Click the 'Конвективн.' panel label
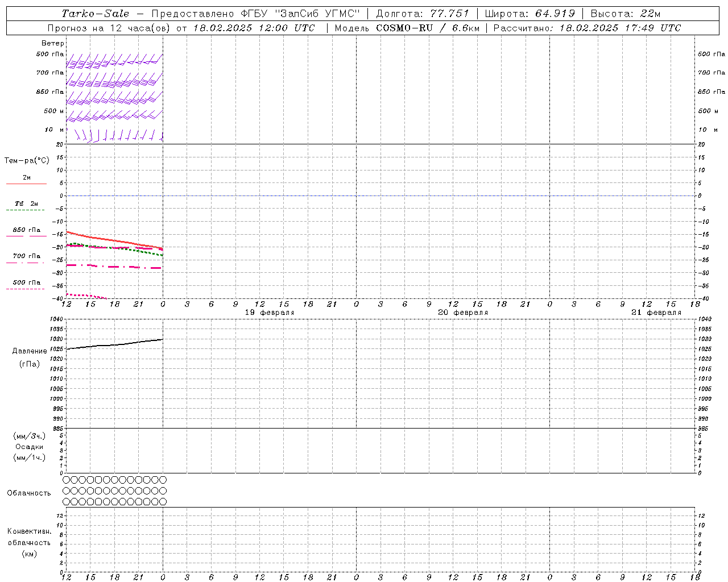This screenshot has width=728, height=582. tap(29, 531)
